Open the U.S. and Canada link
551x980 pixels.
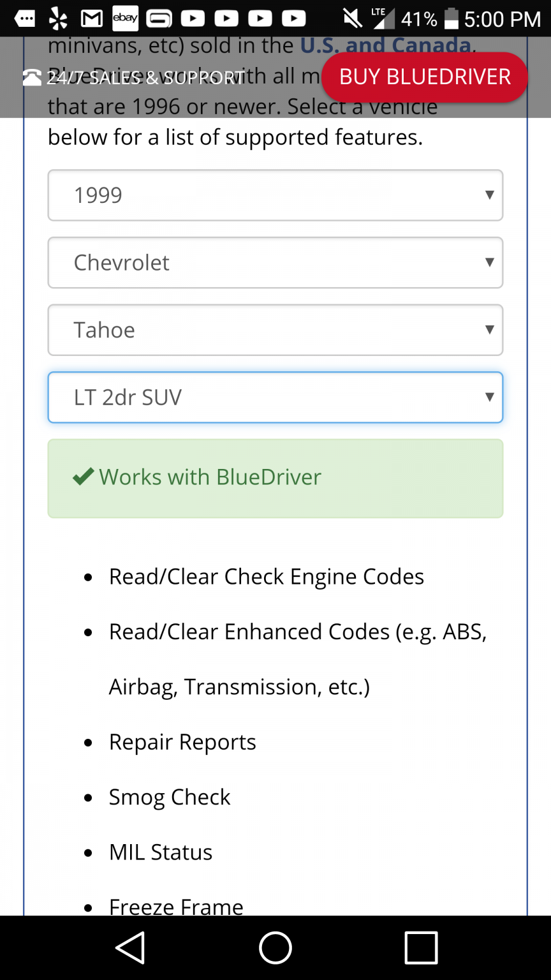tap(385, 45)
